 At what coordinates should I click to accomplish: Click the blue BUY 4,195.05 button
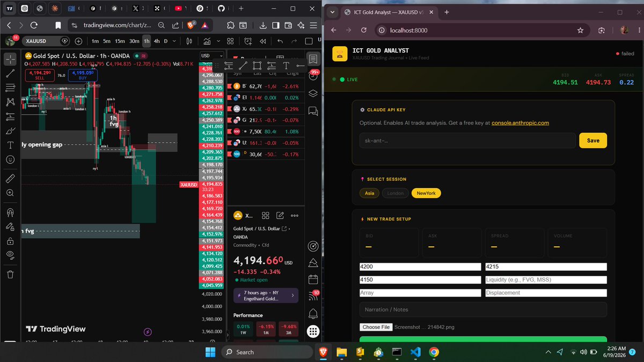(x=83, y=75)
